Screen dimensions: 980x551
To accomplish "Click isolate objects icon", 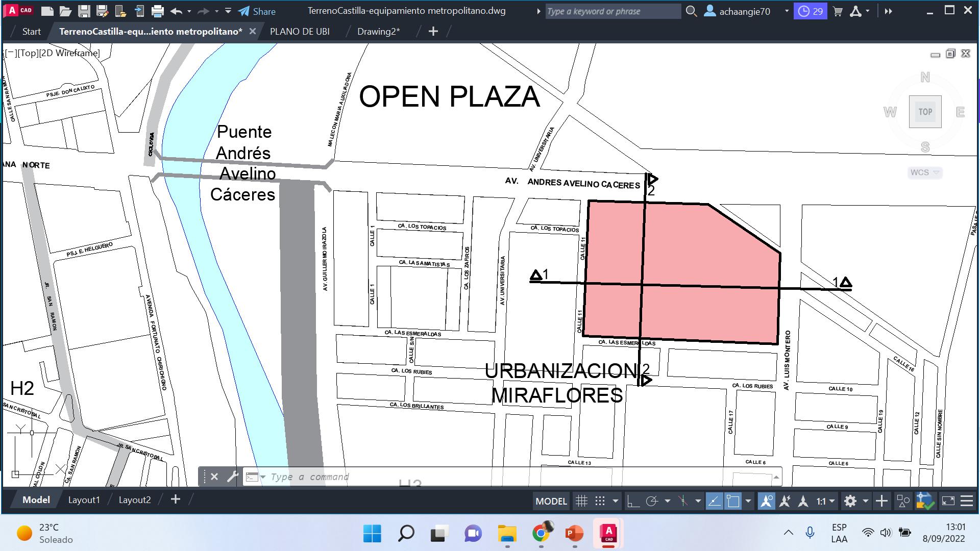I will (x=903, y=501).
